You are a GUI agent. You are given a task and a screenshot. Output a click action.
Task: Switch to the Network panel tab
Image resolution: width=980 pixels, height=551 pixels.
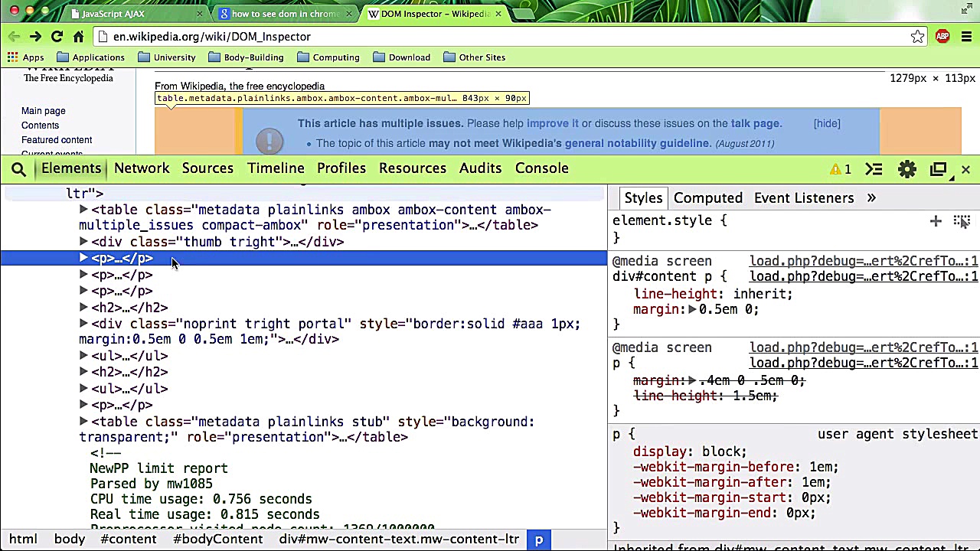point(142,168)
